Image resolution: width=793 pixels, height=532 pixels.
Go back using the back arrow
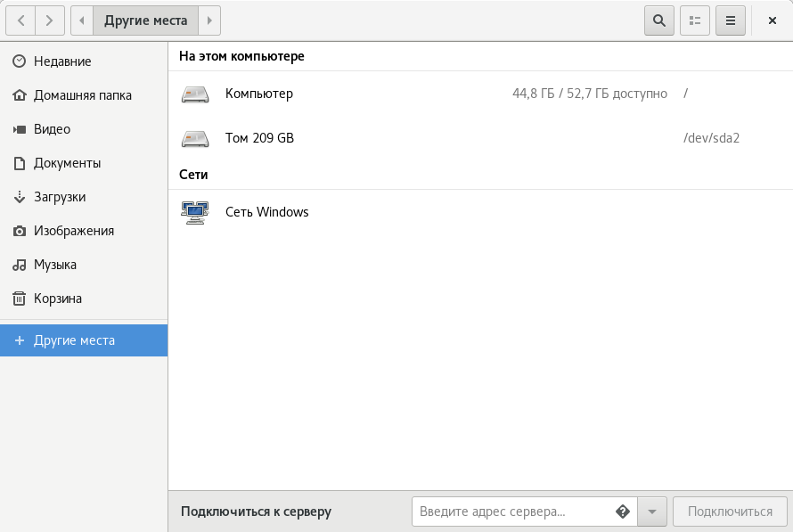click(x=20, y=20)
